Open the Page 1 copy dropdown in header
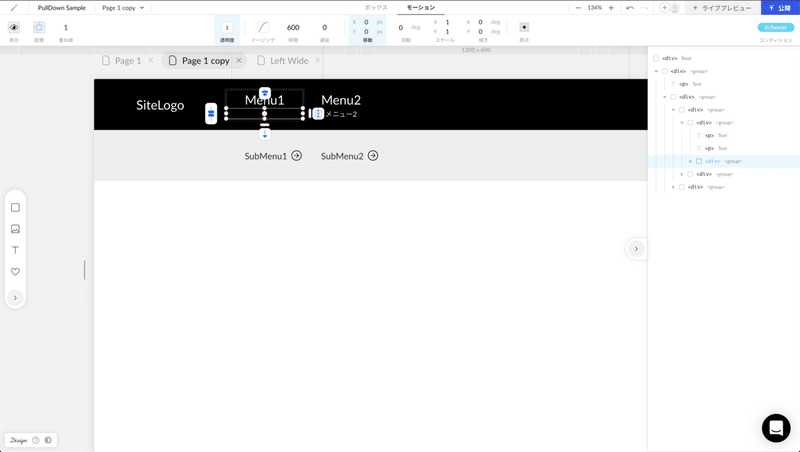Screen dimensions: 800x452 123,8
